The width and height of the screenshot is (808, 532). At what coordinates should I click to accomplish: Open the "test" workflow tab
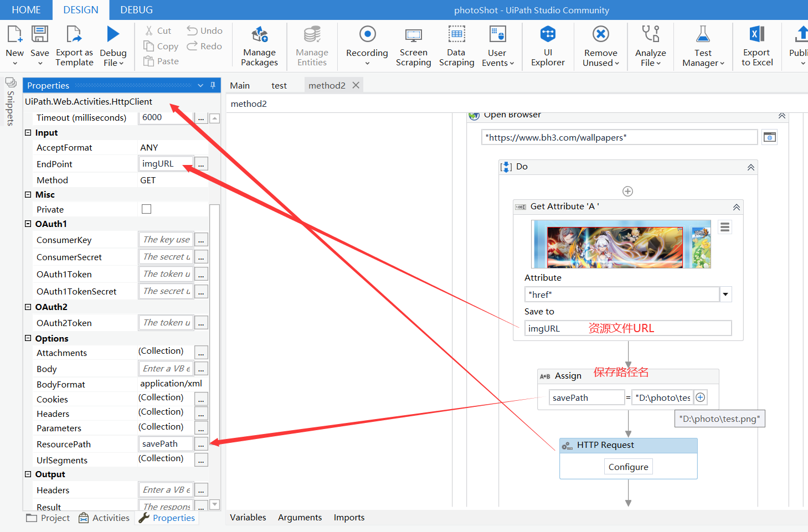tap(279, 85)
